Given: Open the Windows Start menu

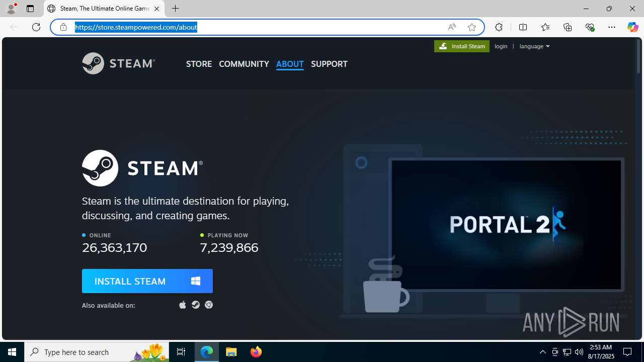Looking at the screenshot, I should [12, 352].
